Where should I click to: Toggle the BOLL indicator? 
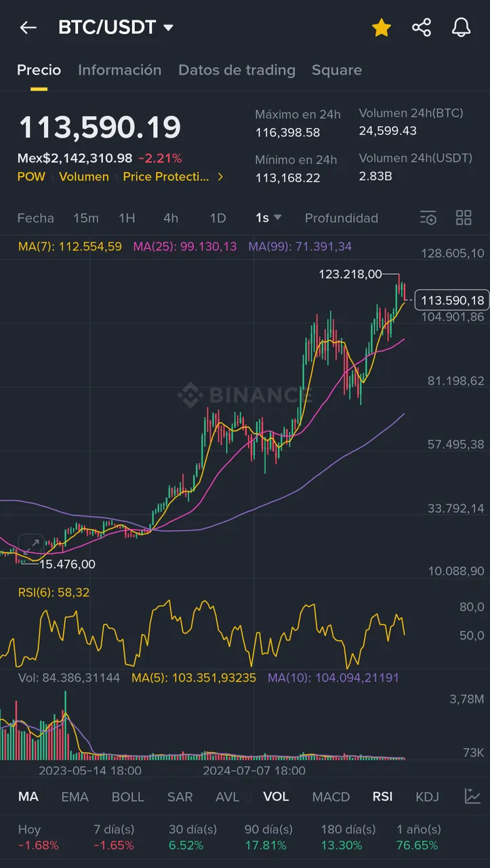tap(127, 796)
